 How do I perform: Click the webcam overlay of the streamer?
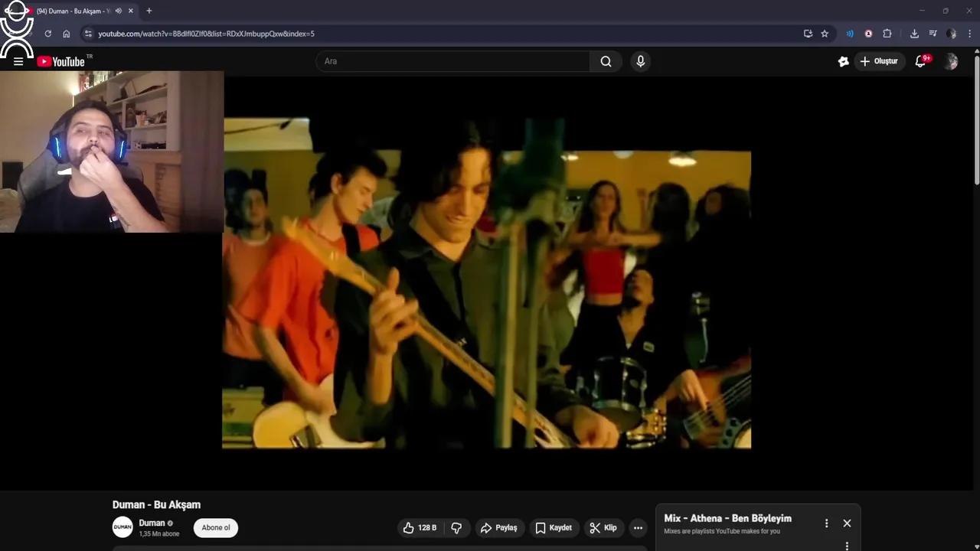coord(112,152)
